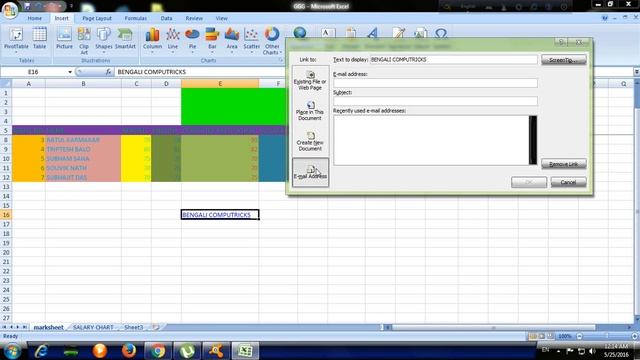Click in the E-mail address field
This screenshot has height=360, width=640.
(435, 83)
